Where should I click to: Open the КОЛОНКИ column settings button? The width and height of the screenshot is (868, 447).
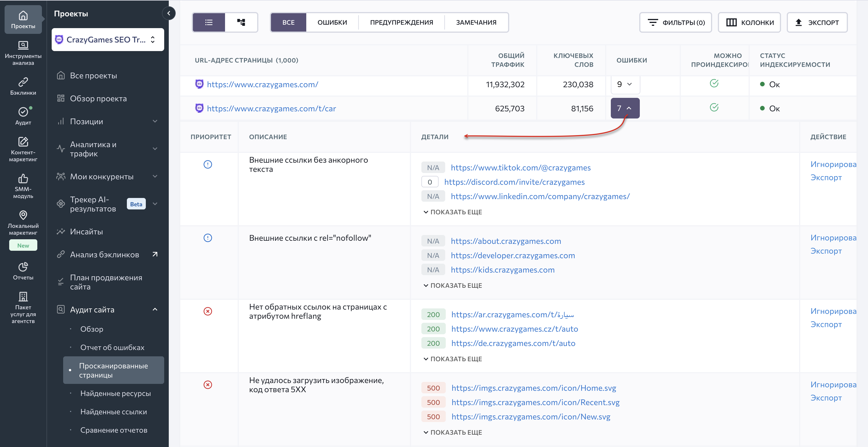pyautogui.click(x=749, y=22)
